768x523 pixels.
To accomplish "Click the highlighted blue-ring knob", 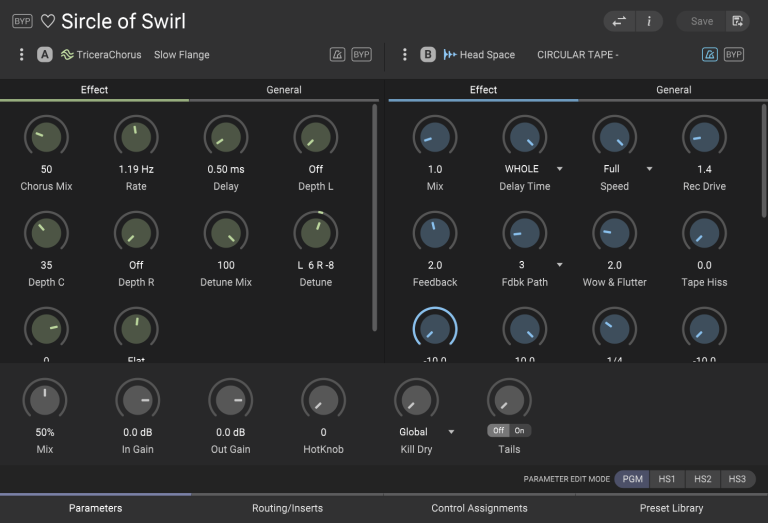I will (435, 329).
